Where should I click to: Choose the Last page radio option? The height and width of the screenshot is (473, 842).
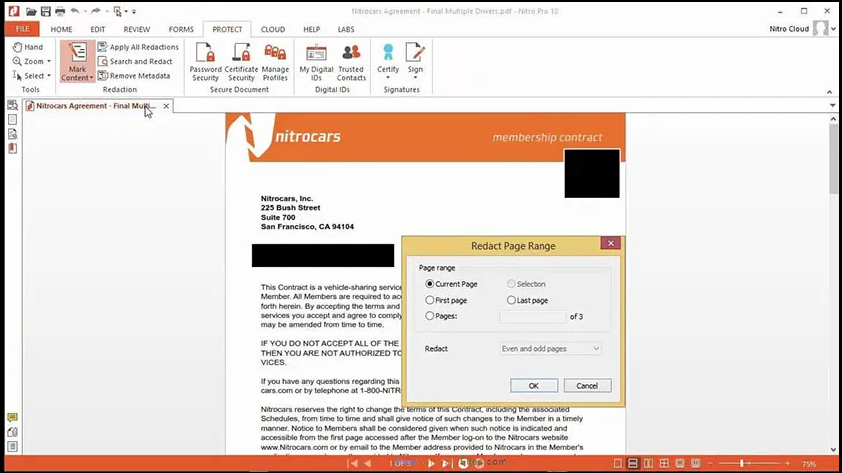[x=511, y=300]
